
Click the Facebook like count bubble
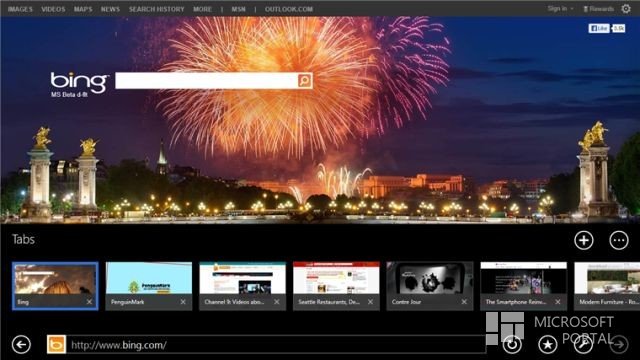click(618, 28)
